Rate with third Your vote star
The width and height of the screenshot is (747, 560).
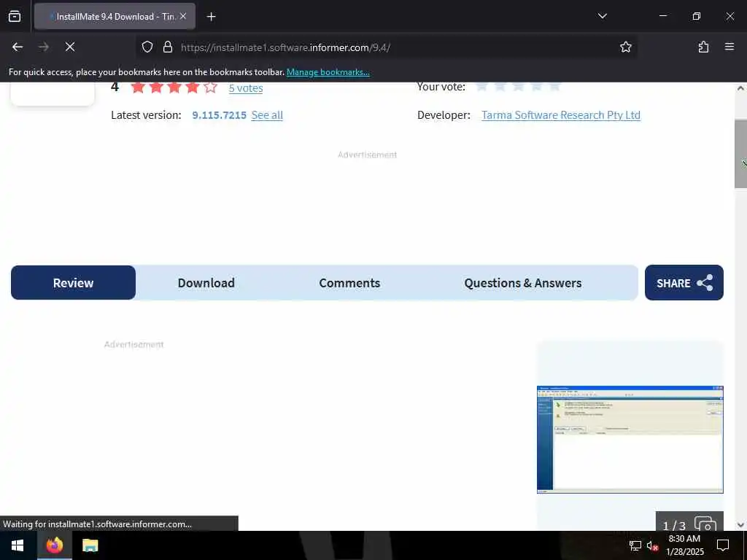(518, 86)
